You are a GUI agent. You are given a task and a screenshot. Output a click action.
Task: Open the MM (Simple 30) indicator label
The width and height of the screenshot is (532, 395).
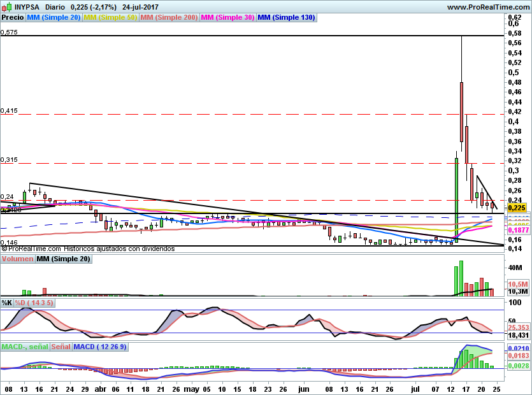click(x=227, y=18)
